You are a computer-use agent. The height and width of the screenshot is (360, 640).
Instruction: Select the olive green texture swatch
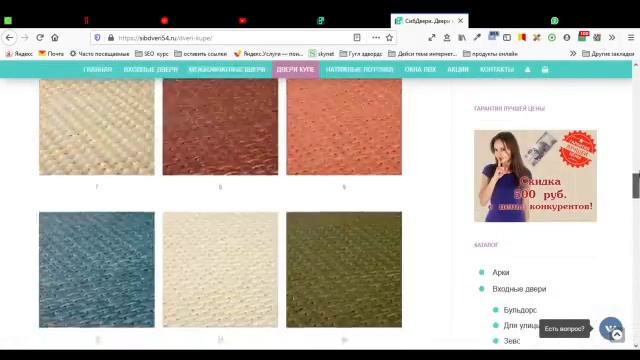(344, 269)
